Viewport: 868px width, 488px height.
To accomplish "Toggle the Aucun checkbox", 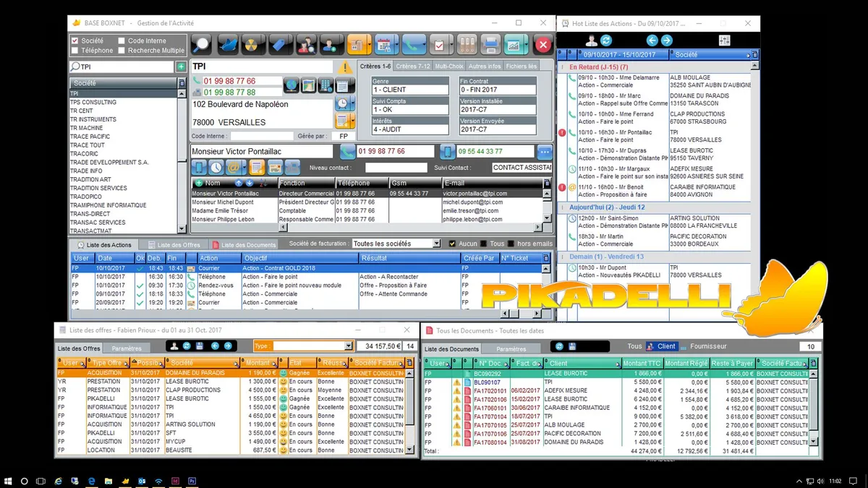I will pyautogui.click(x=453, y=244).
